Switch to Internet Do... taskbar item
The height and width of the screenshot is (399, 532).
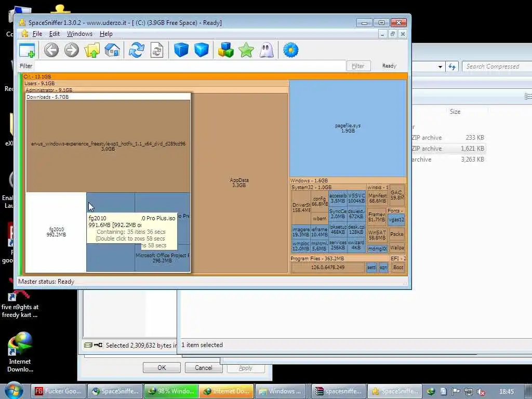tap(227, 391)
